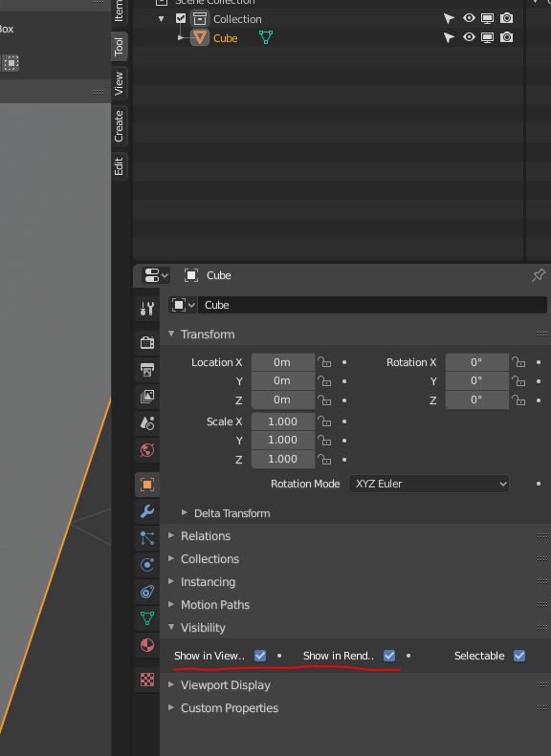Viewport: 551px width, 756px height.
Task: Toggle the Scale Z lock icon
Action: pos(324,459)
